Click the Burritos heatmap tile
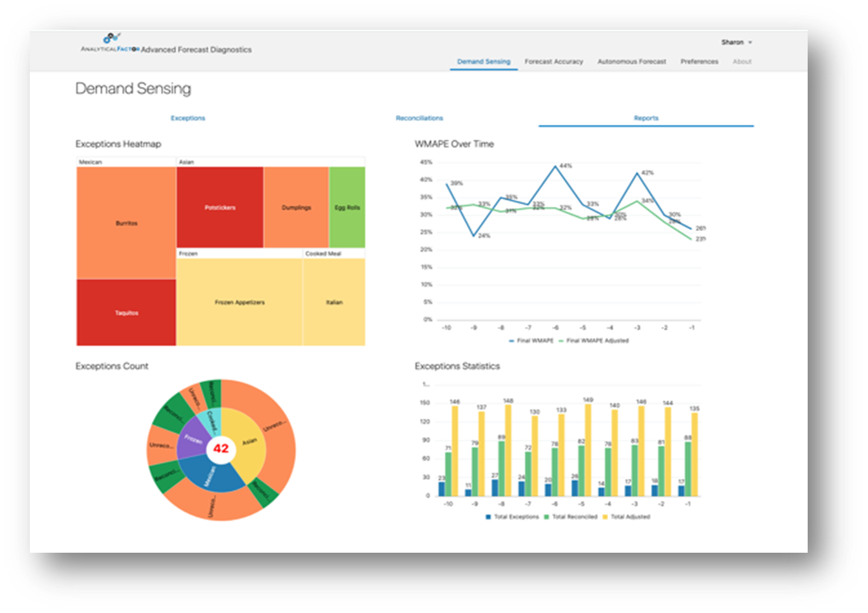 pyautogui.click(x=126, y=223)
